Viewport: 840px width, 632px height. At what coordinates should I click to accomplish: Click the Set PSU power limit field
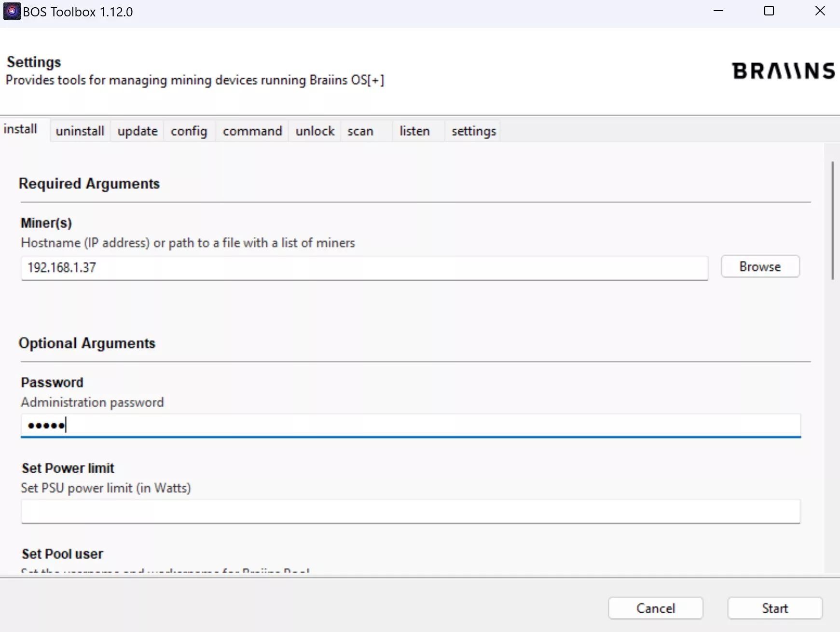click(410, 511)
